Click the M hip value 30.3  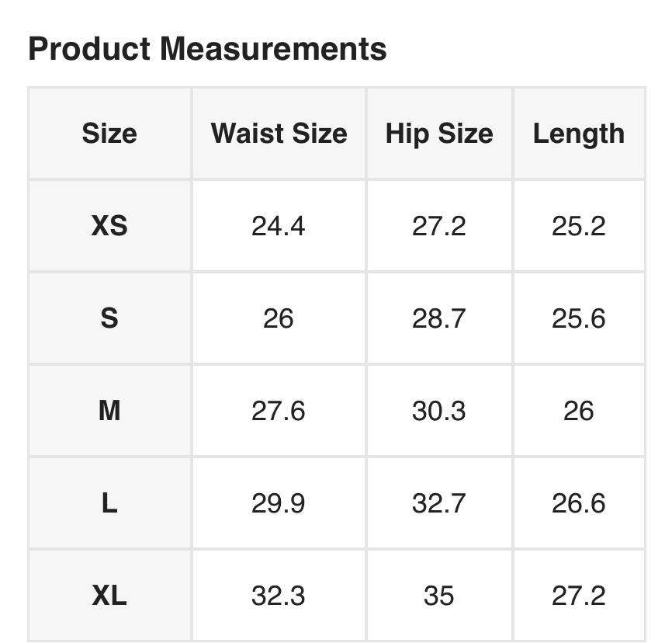tap(439, 411)
